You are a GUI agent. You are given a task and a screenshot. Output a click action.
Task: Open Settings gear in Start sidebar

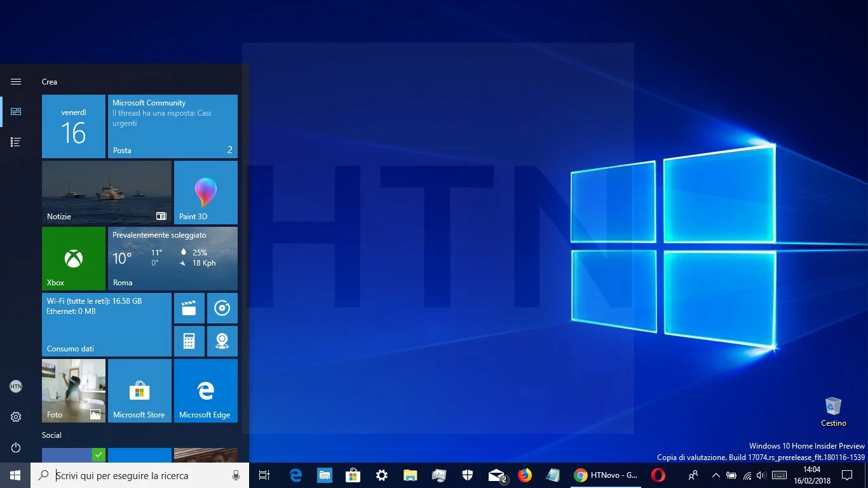[x=16, y=417]
